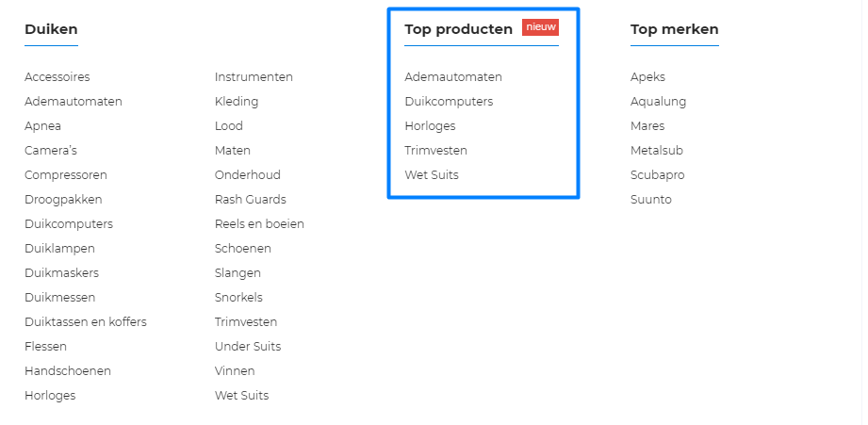Viewport: 868px width, 425px height.
Task: Click the Duiken heading
Action: [51, 29]
